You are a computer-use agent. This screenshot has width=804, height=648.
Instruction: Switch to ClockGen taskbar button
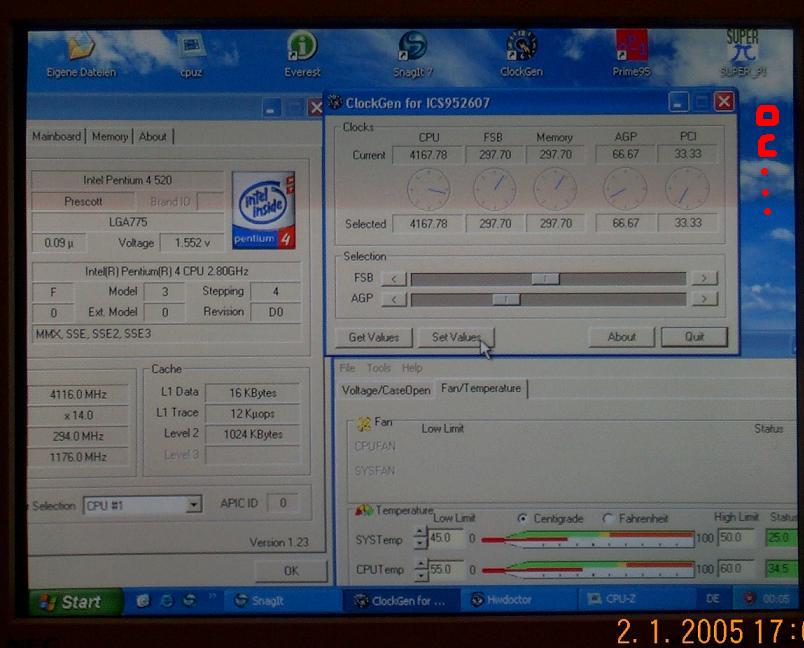coord(401,601)
